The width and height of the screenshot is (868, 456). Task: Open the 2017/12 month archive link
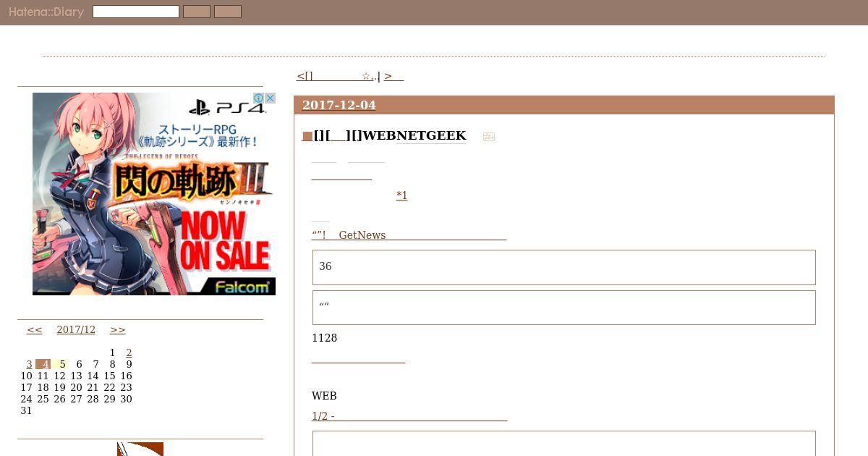(x=76, y=329)
